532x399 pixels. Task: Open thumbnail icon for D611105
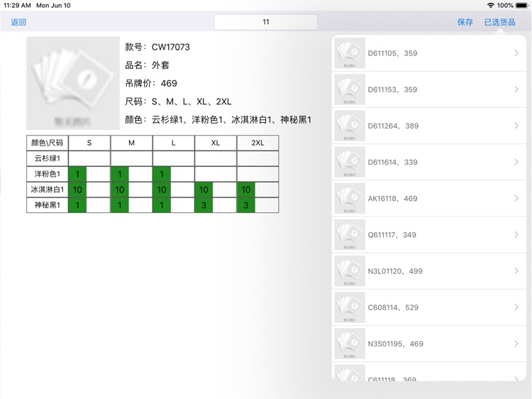pyautogui.click(x=350, y=53)
